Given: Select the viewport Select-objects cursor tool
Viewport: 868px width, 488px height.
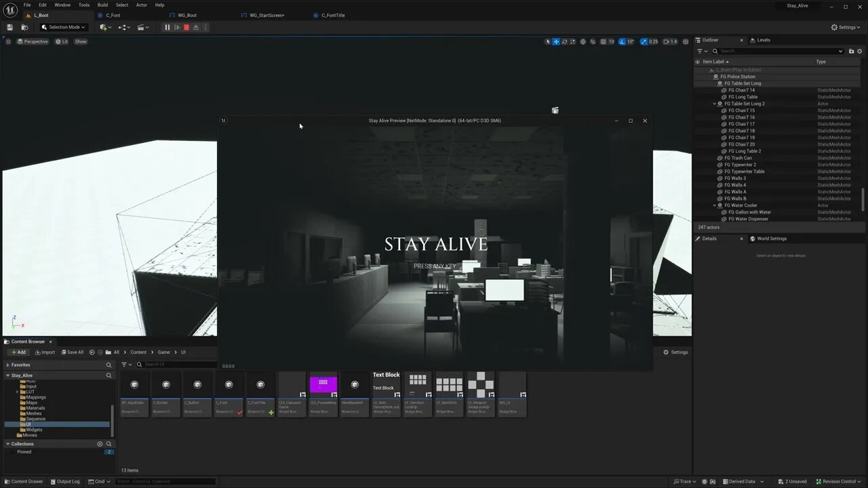Looking at the screenshot, I should 548,41.
